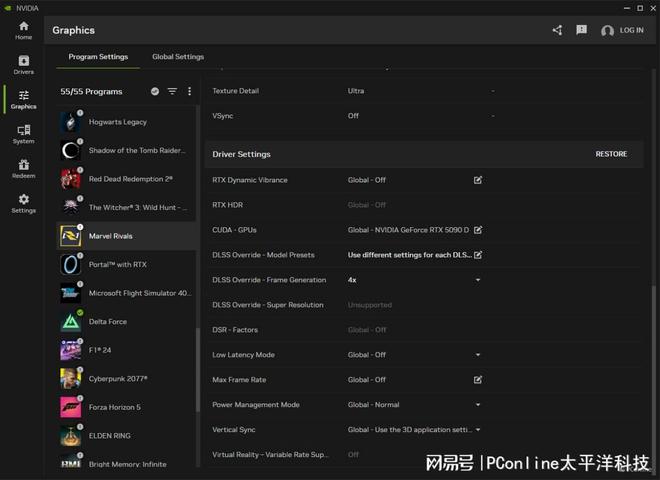Viewport: 660px width, 480px height.
Task: Edit RTX Dynamic Vibrance setting
Action: (478, 180)
